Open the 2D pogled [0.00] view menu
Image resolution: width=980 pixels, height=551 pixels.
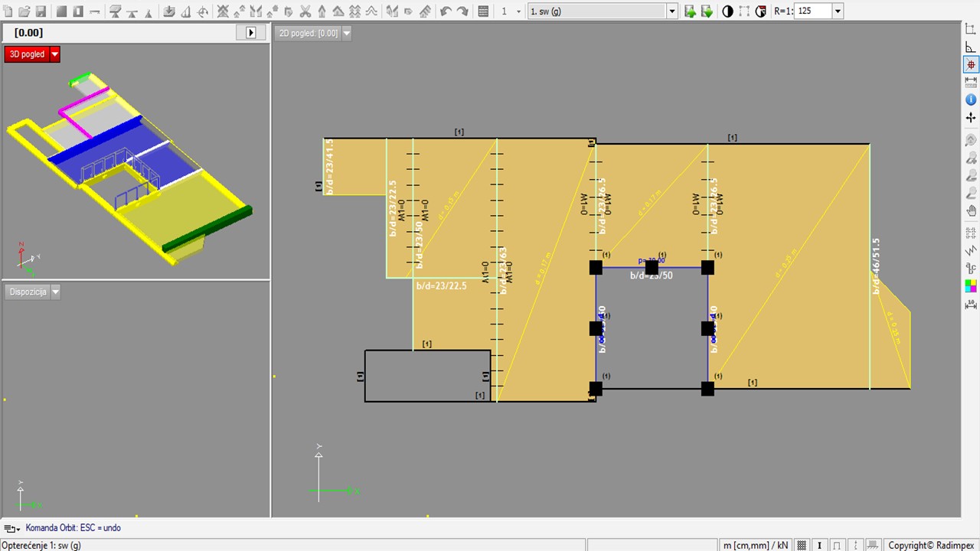(x=346, y=33)
